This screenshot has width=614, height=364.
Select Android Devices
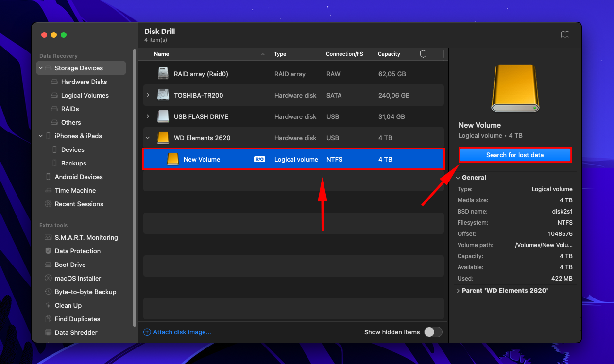pos(79,177)
